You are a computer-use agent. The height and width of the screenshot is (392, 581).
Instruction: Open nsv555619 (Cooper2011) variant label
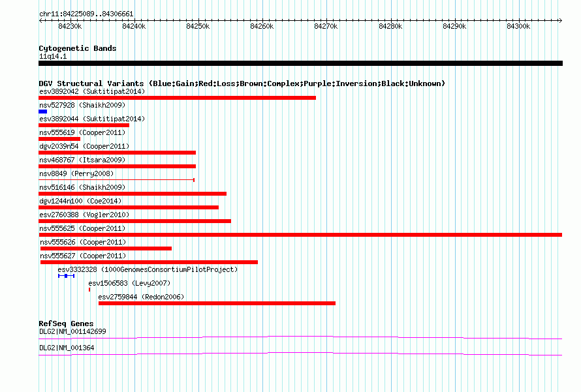[82, 132]
